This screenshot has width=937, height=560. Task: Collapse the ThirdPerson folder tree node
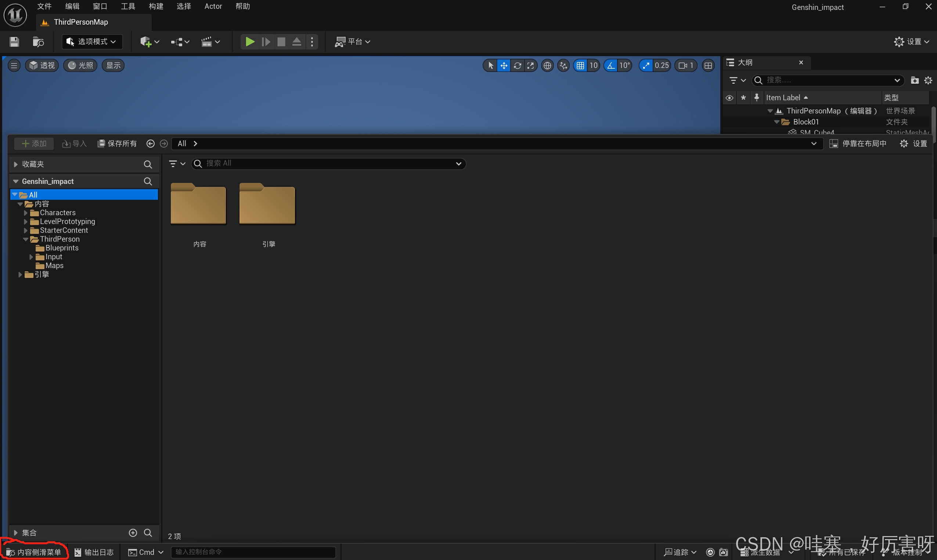[26, 239]
